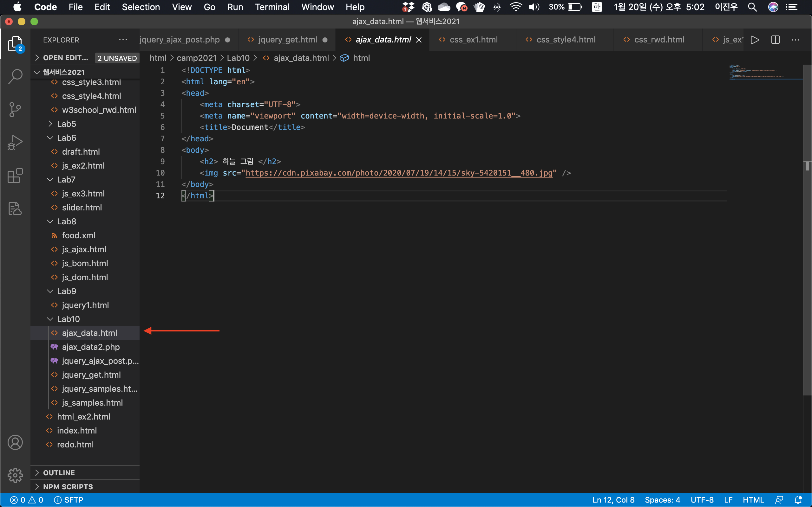This screenshot has width=812, height=507.
Task: Open the Search view in activity bar
Action: click(15, 76)
